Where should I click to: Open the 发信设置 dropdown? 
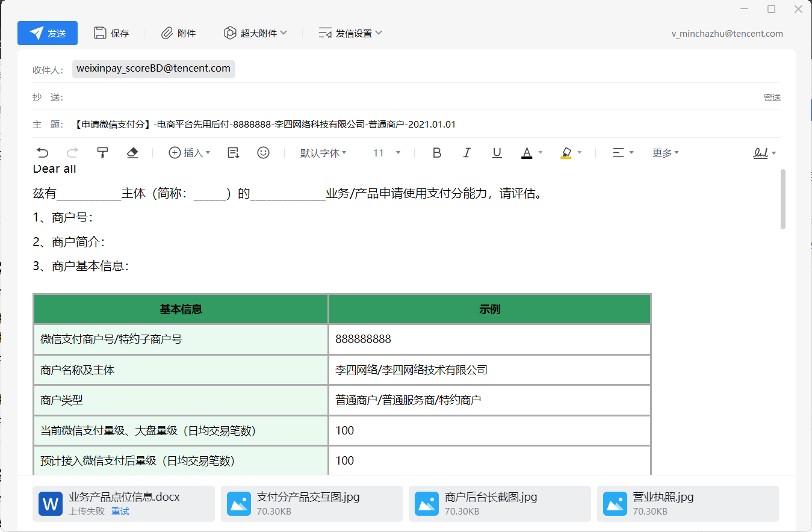[x=350, y=33]
